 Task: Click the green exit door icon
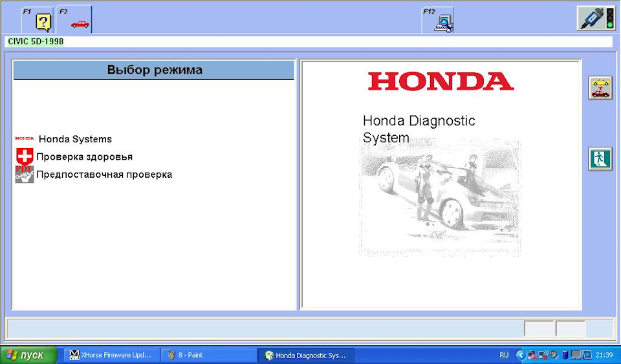tap(600, 158)
